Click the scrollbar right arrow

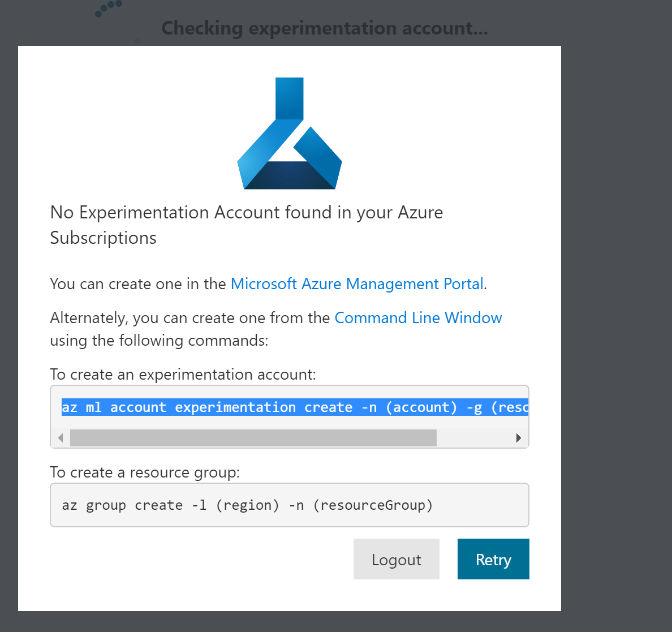point(519,437)
